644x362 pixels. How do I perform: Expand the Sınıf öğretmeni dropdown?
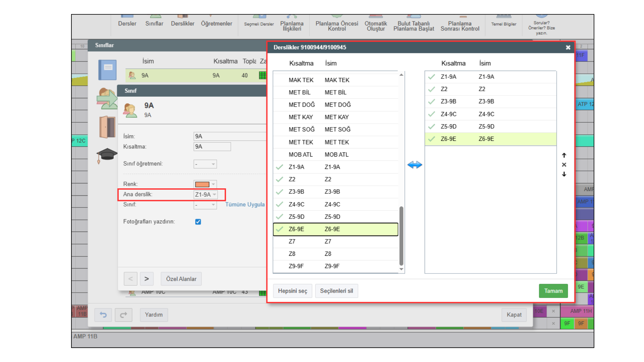point(205,164)
